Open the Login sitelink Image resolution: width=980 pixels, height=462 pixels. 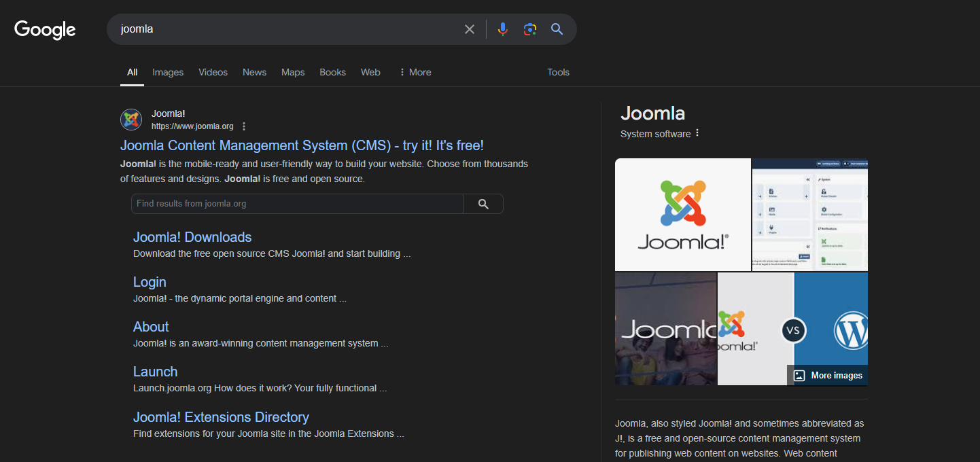coord(150,282)
